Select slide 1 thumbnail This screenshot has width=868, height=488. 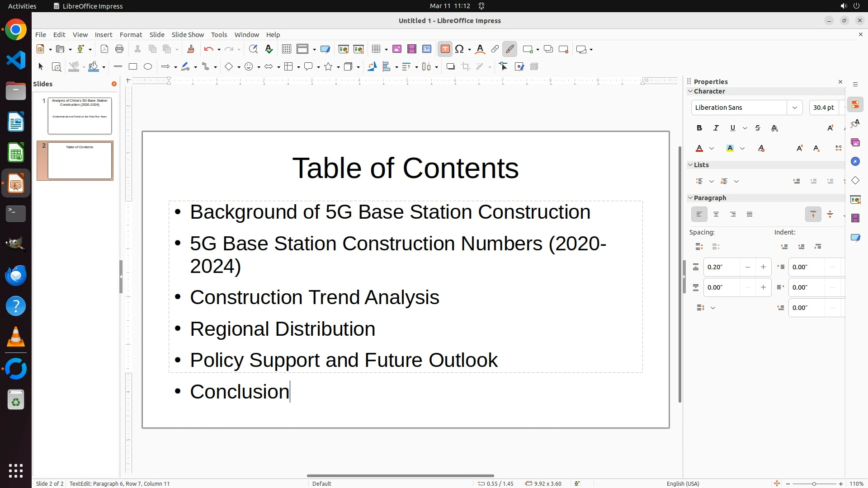click(x=80, y=116)
